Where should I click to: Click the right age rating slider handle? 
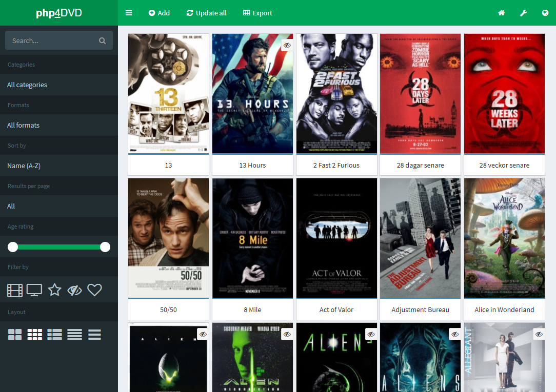[x=105, y=247]
